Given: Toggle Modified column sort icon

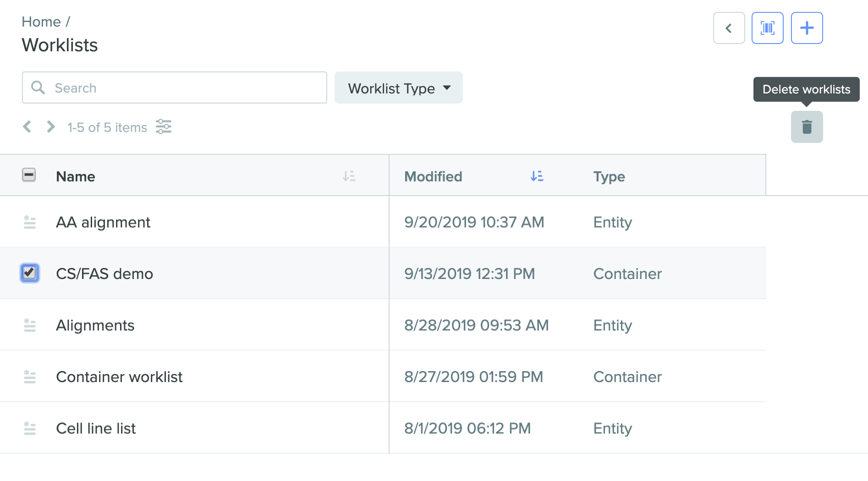Looking at the screenshot, I should [x=537, y=176].
